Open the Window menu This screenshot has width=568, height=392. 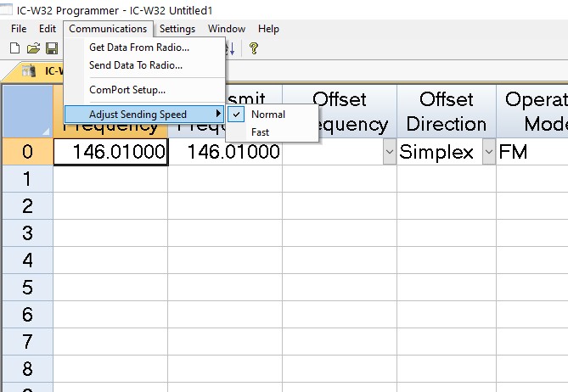[x=227, y=29]
